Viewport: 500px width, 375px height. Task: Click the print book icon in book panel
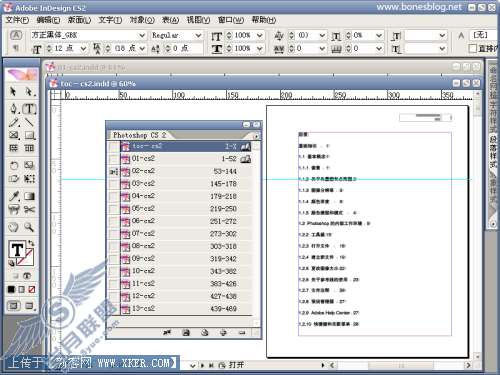pos(205,332)
